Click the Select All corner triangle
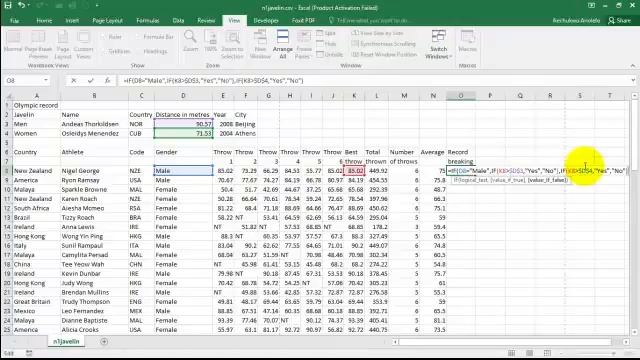The width and height of the screenshot is (640, 360). 8,96
